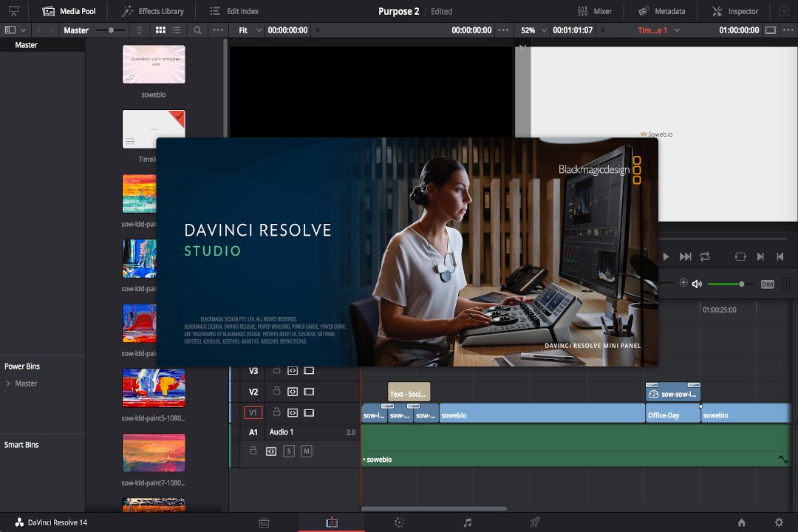The width and height of the screenshot is (798, 532).
Task: Click the V1 destination track selector
Action: coord(253,412)
